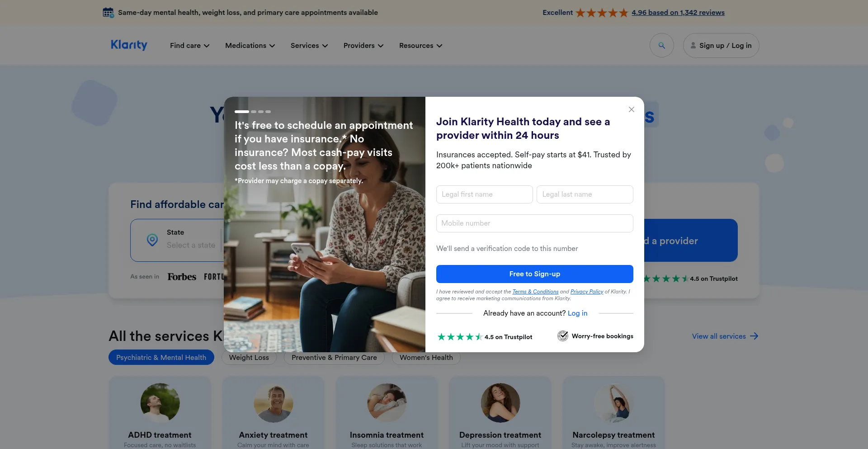Click the Klarity logo

coord(129,45)
